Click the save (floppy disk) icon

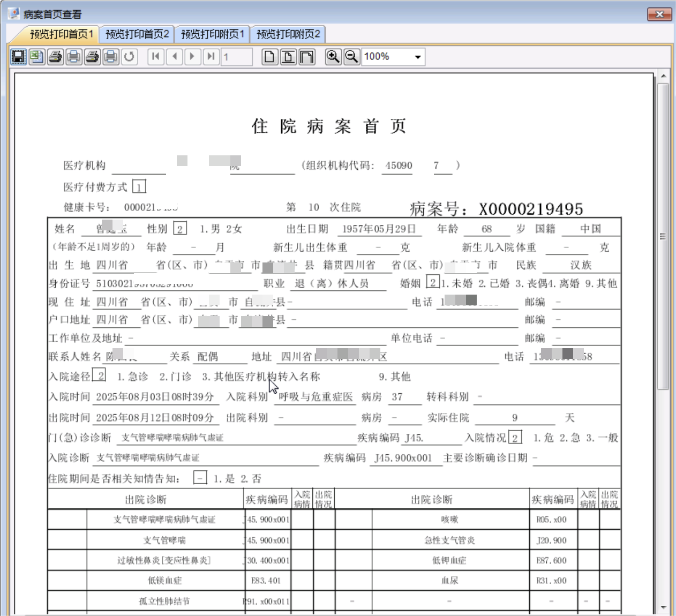[19, 56]
